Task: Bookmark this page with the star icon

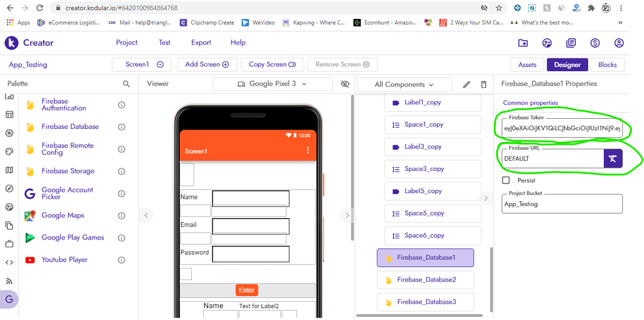Action: (x=499, y=8)
